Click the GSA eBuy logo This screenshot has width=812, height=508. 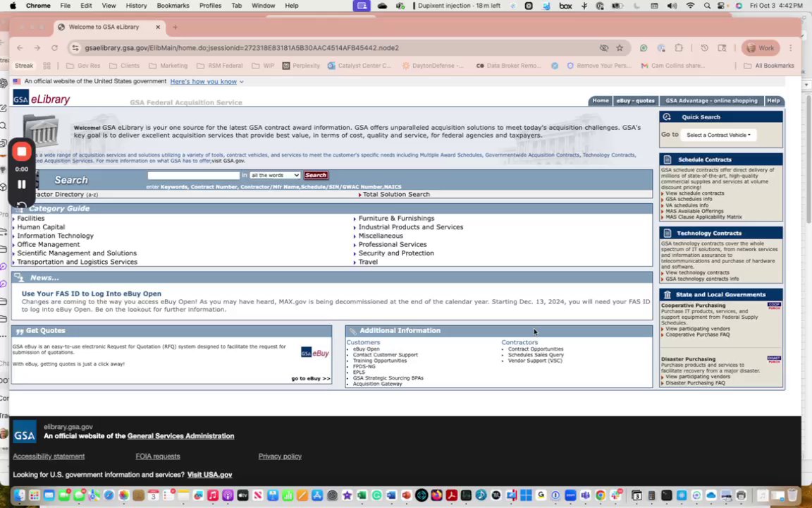(315, 353)
